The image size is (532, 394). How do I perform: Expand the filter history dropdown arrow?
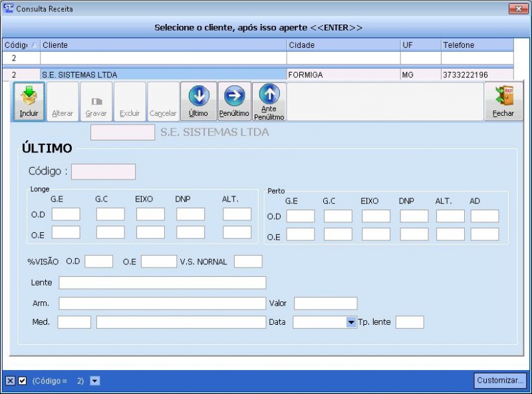click(94, 381)
